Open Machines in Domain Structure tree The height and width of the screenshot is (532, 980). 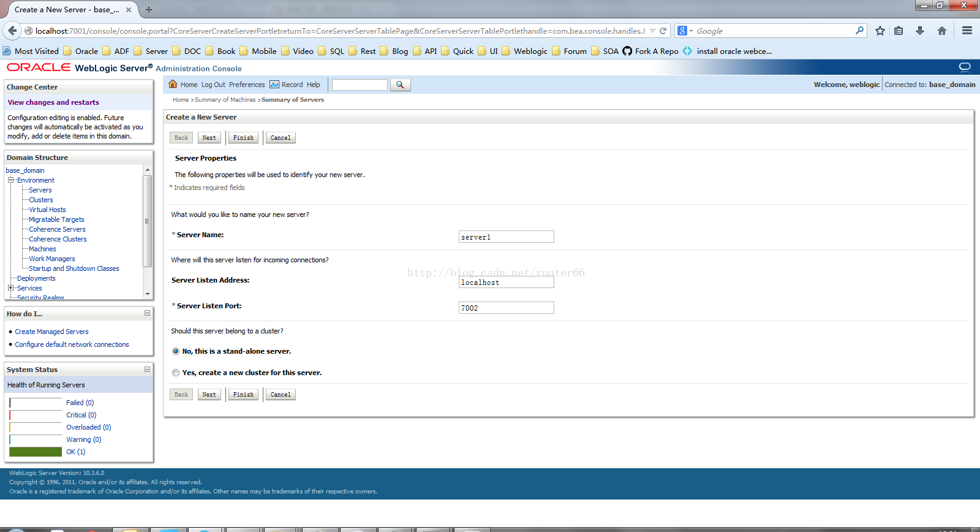tap(42, 249)
